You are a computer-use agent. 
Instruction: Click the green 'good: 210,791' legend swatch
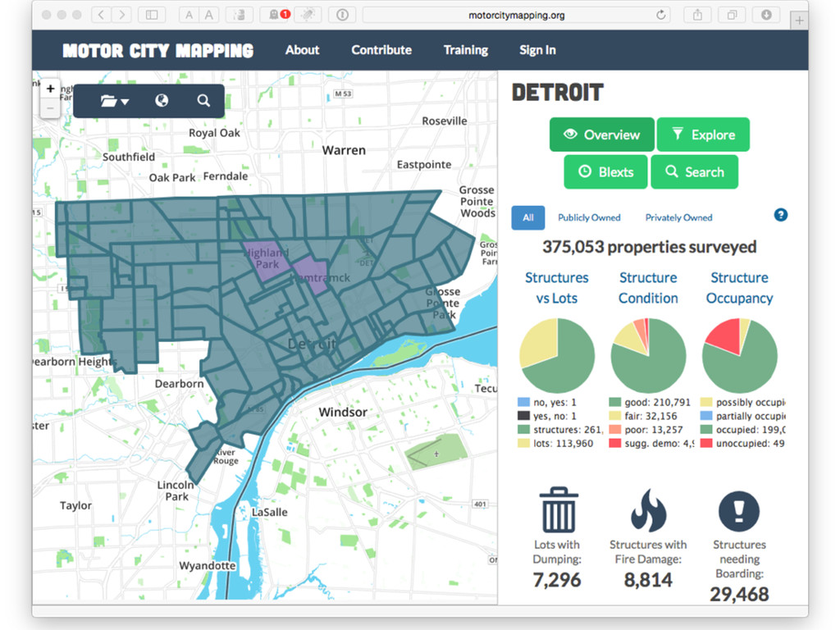pos(615,402)
